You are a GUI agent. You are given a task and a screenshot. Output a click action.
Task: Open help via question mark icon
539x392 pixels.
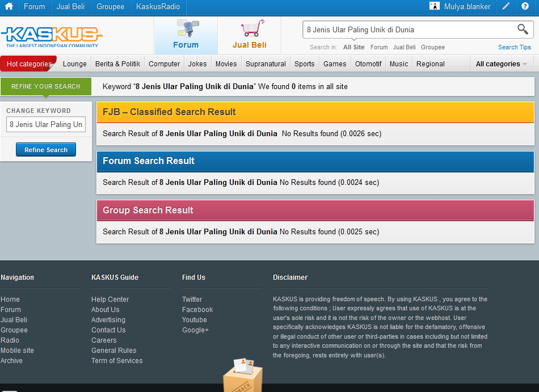click(525, 7)
